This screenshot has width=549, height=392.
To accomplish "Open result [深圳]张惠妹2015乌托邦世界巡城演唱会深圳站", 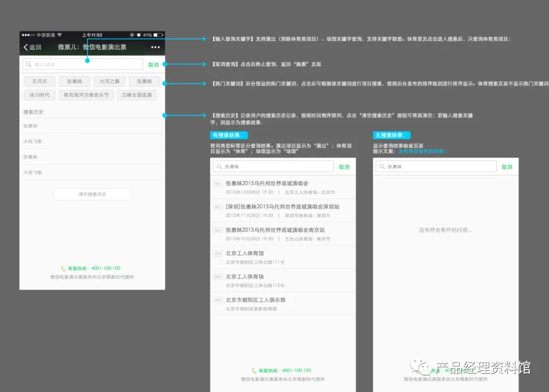I will click(283, 210).
